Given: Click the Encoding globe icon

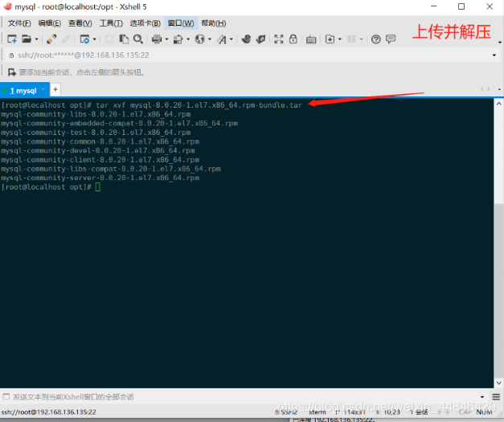Looking at the screenshot, I should tap(199, 39).
